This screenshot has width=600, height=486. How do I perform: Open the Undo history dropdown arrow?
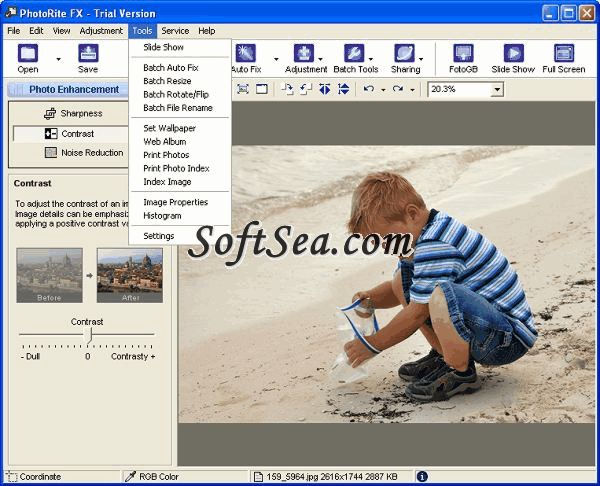(x=383, y=90)
